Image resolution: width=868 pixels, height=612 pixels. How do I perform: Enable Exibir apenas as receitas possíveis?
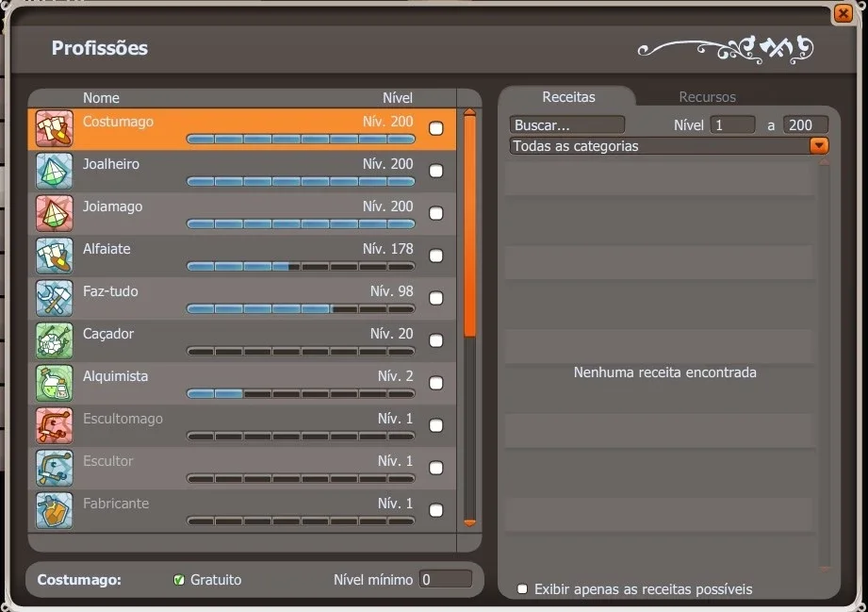click(522, 588)
